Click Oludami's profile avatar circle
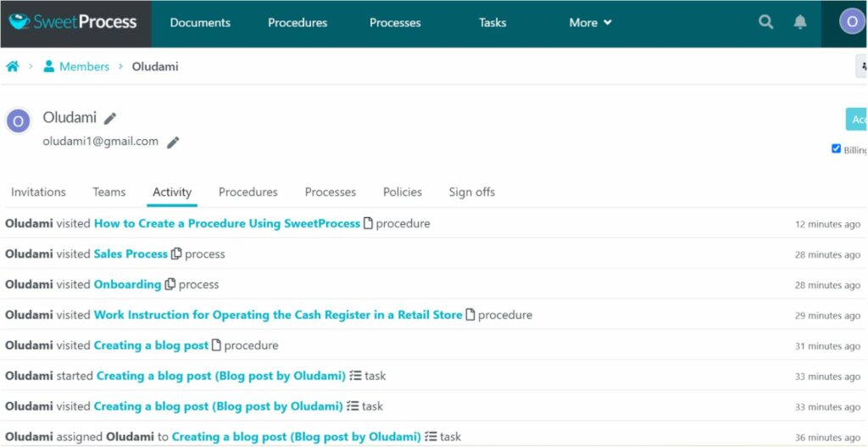 pyautogui.click(x=19, y=121)
